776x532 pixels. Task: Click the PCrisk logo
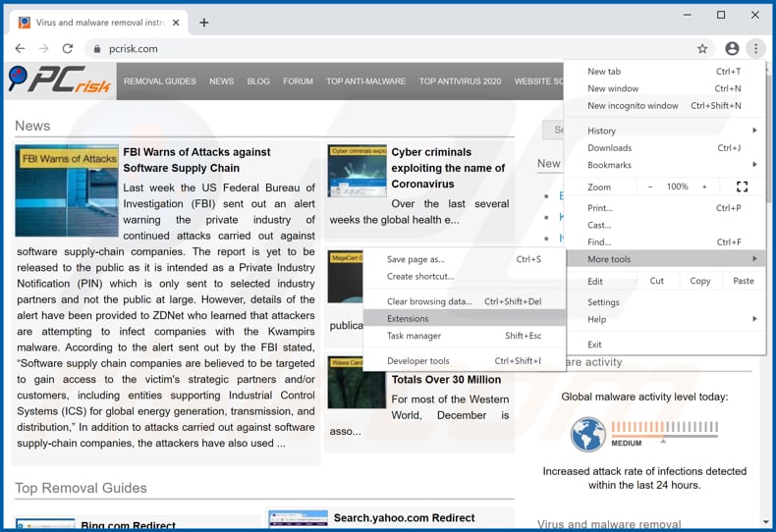point(60,80)
